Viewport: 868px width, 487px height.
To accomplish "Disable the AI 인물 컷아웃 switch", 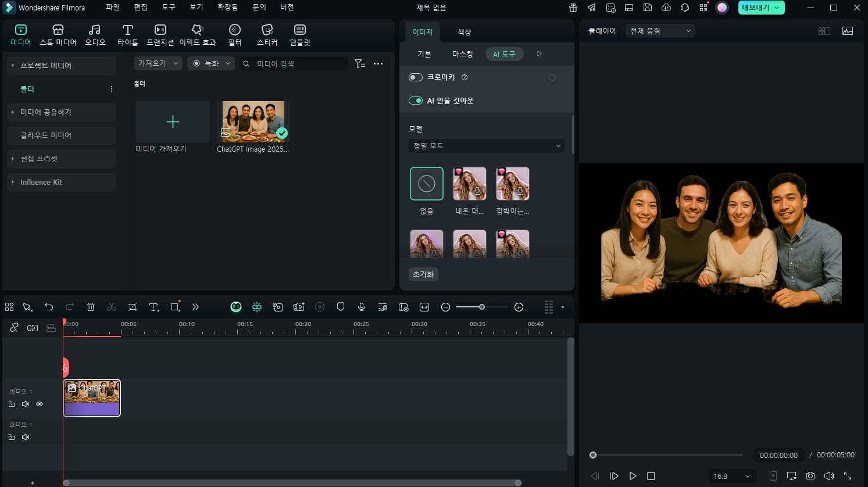I will 416,101.
